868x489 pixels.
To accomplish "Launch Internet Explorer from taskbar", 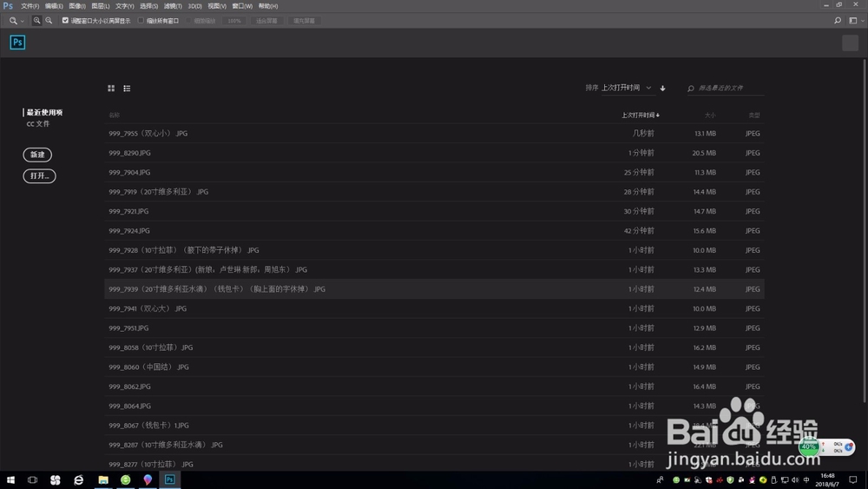I will point(79,480).
